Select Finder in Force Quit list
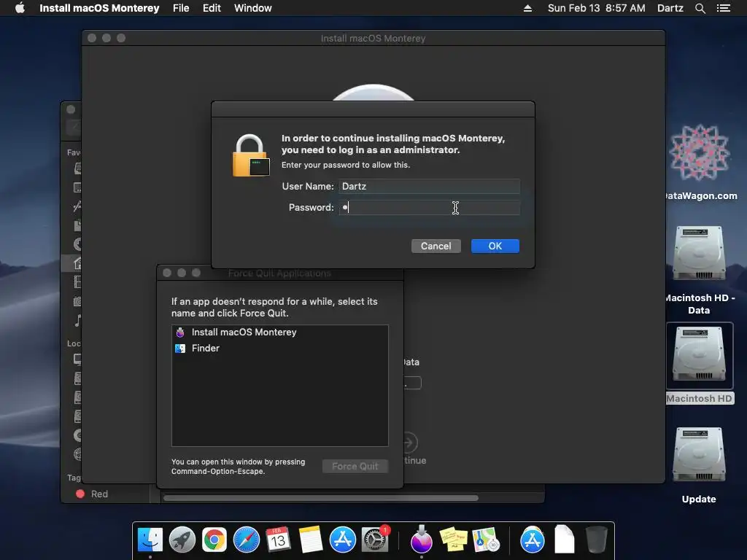This screenshot has height=560, width=747. coord(279,348)
